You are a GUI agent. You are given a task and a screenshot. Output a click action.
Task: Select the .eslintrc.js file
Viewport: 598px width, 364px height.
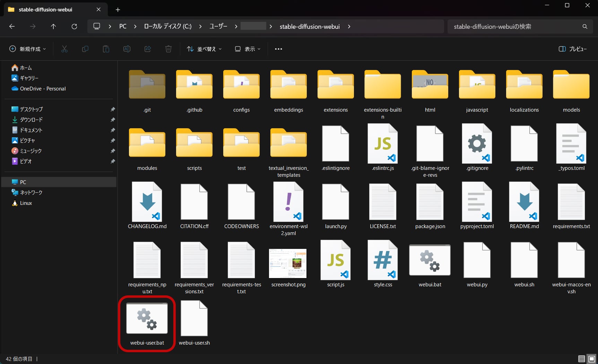[x=383, y=147]
